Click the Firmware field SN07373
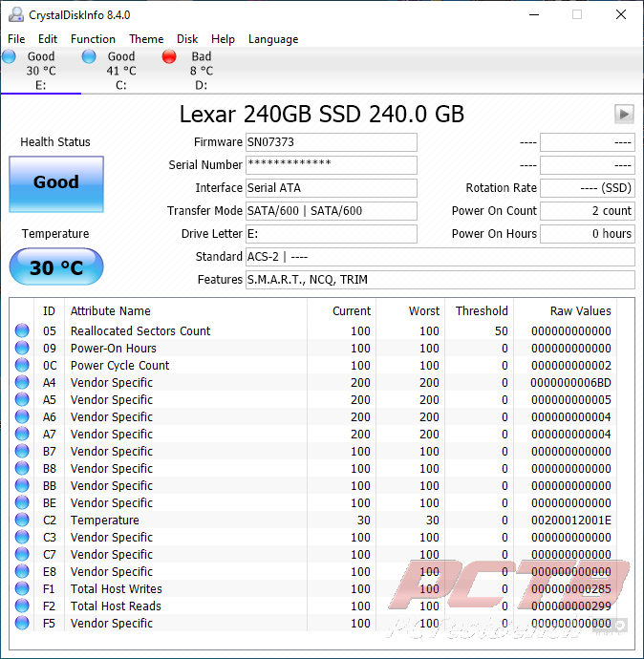 click(332, 142)
